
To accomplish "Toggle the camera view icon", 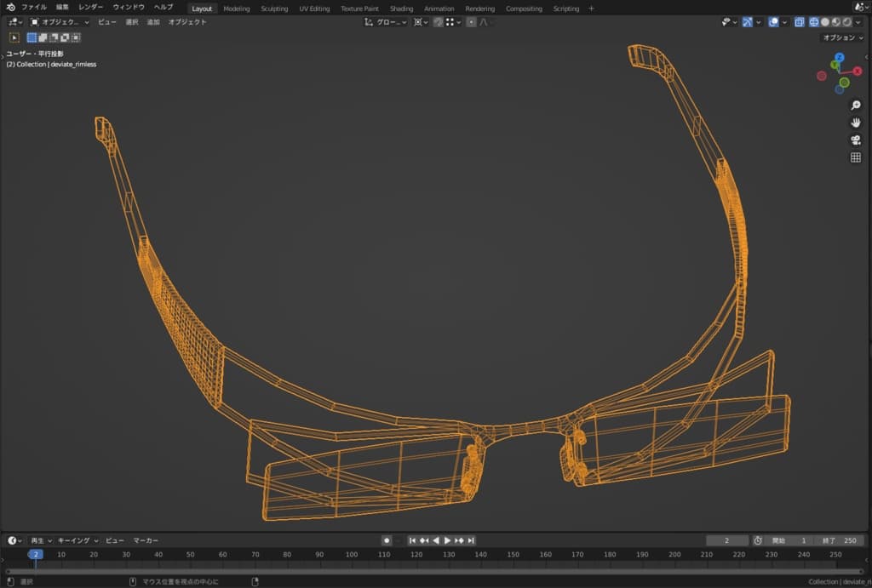I will point(856,140).
